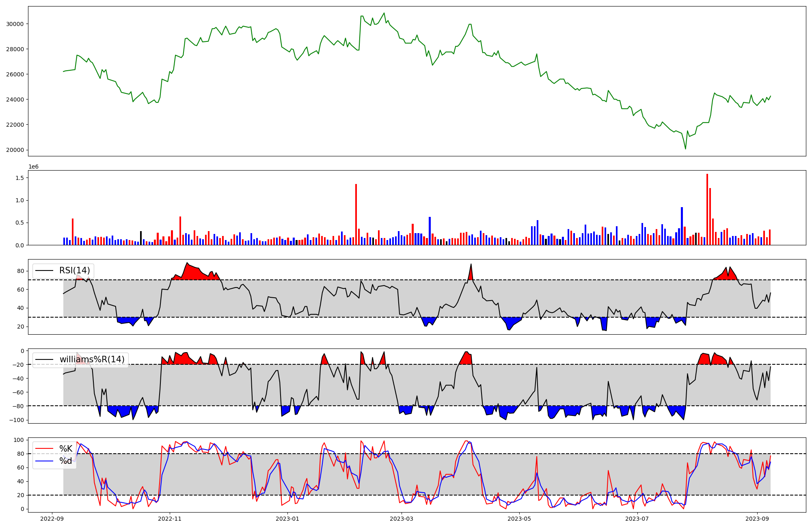This screenshot has width=812, height=528.
Task: Click the 2023-05 x-axis date label
Action: 519,519
